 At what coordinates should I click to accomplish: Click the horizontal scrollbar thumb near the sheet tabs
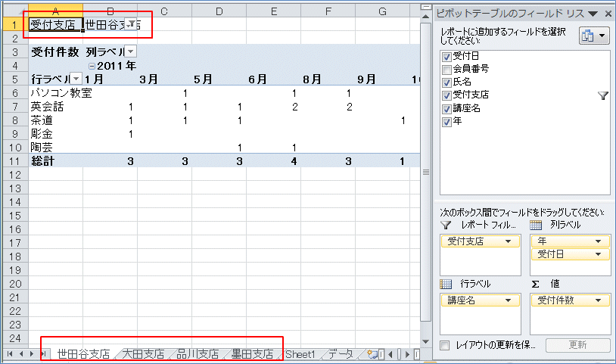tap(399, 354)
